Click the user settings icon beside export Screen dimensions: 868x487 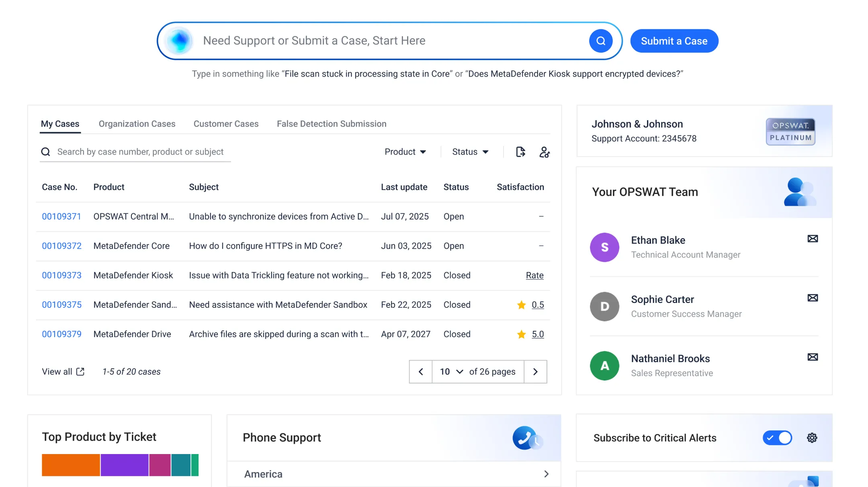[545, 152]
